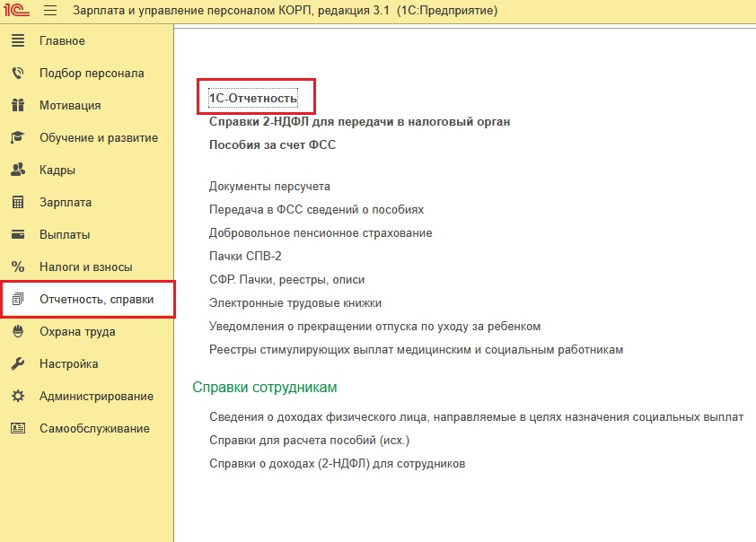Open Справки для расчета пособий (исх.)

pyautogui.click(x=309, y=441)
